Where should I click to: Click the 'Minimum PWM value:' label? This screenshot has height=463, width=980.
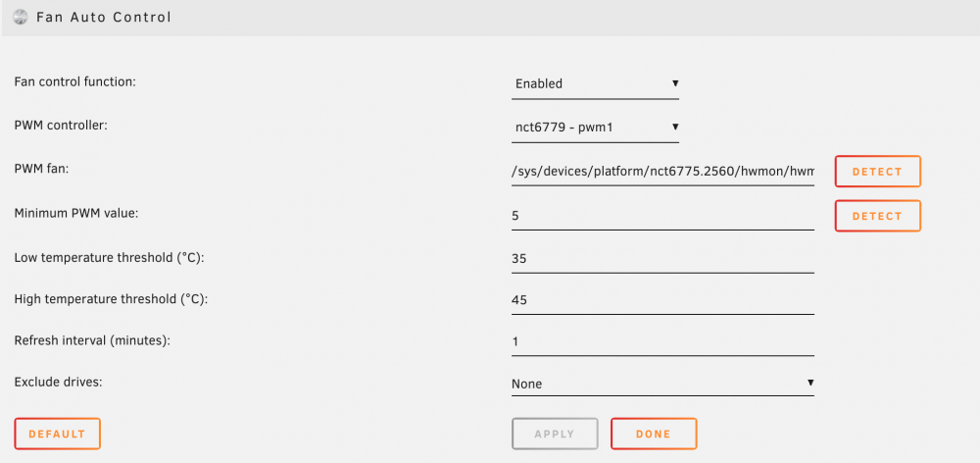(x=75, y=214)
